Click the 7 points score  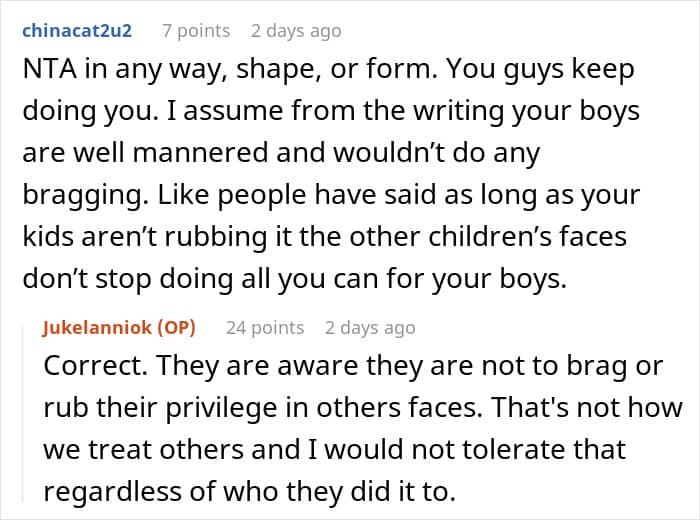click(196, 31)
